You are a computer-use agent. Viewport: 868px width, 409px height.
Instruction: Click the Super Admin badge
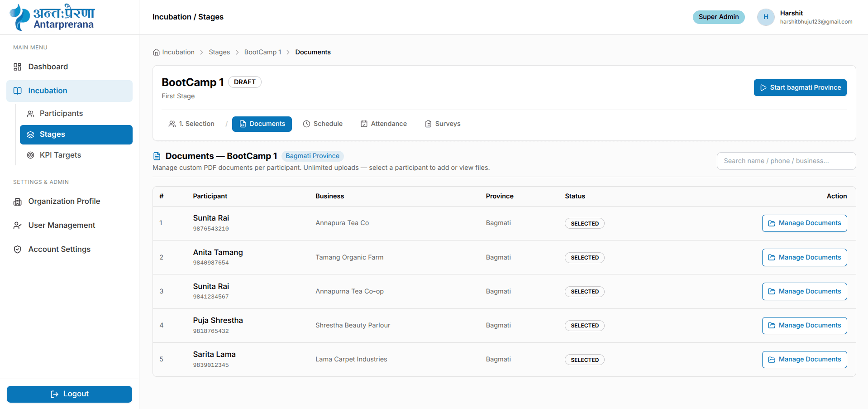click(719, 17)
